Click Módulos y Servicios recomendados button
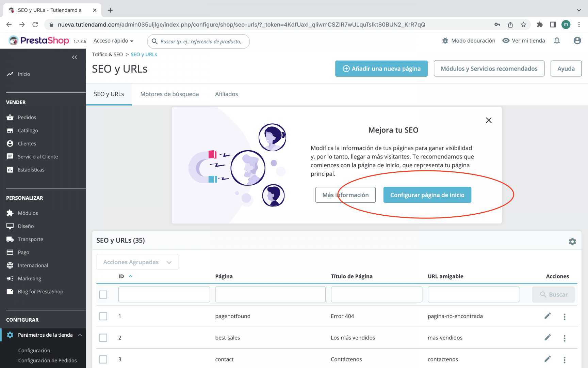Viewport: 588px width, 368px height. [489, 69]
